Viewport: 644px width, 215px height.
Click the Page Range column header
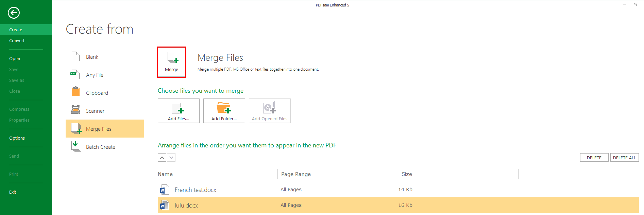(x=296, y=174)
